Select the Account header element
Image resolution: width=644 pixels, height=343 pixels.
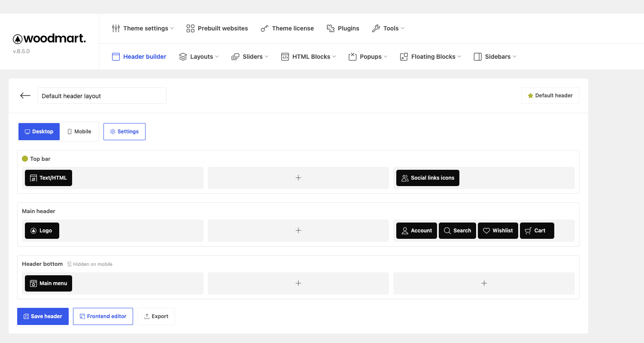pos(417,231)
